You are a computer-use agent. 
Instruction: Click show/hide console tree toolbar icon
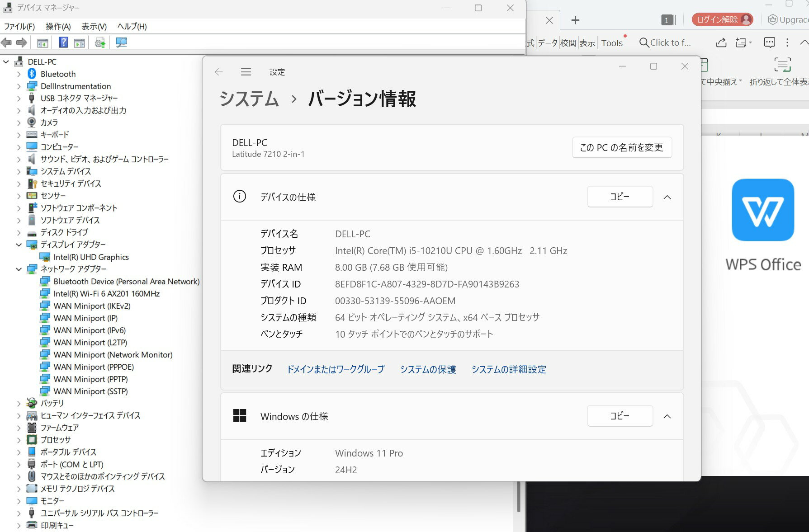pos(43,42)
